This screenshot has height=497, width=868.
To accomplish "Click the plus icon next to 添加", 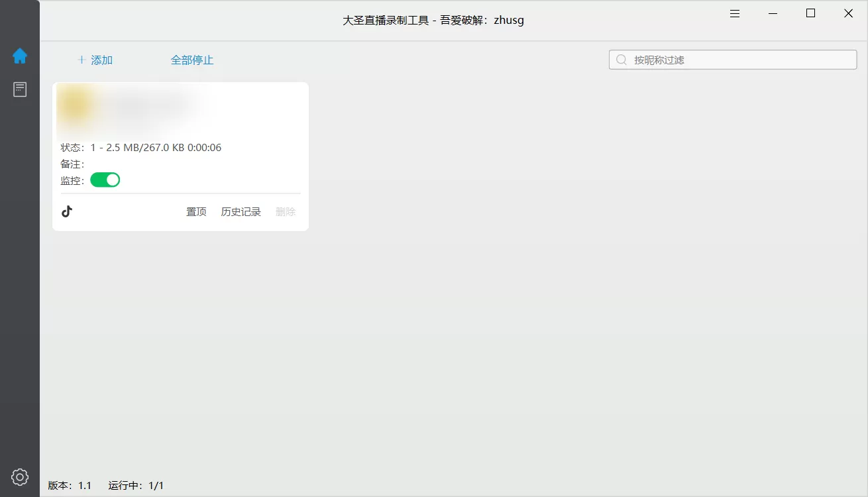I will click(80, 60).
